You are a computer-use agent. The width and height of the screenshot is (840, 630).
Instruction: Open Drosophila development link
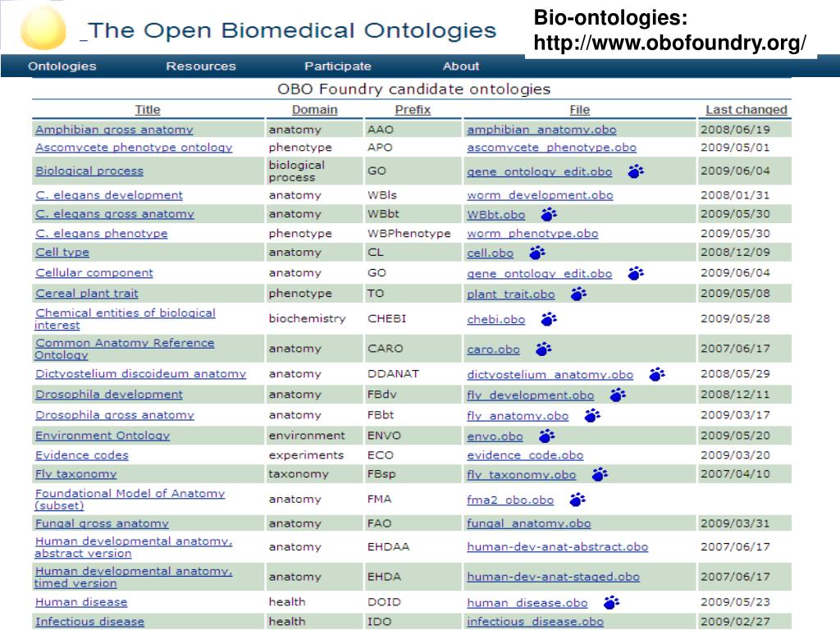109,395
